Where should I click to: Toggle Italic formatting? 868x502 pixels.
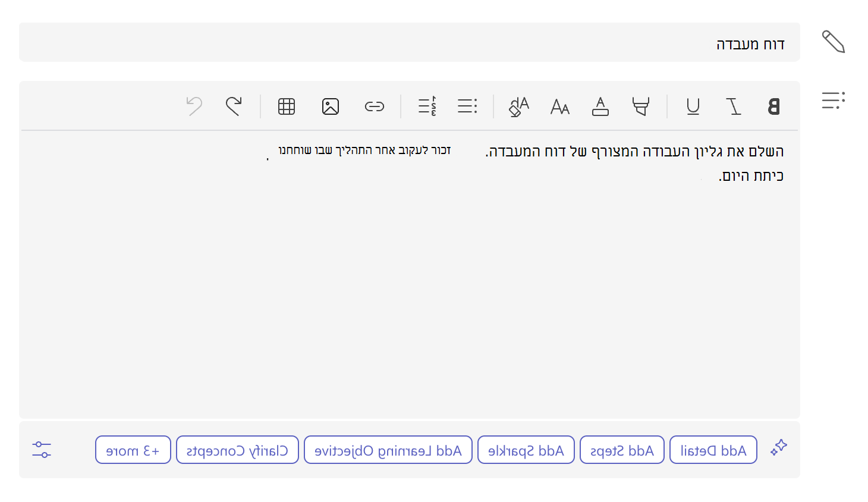click(x=734, y=106)
